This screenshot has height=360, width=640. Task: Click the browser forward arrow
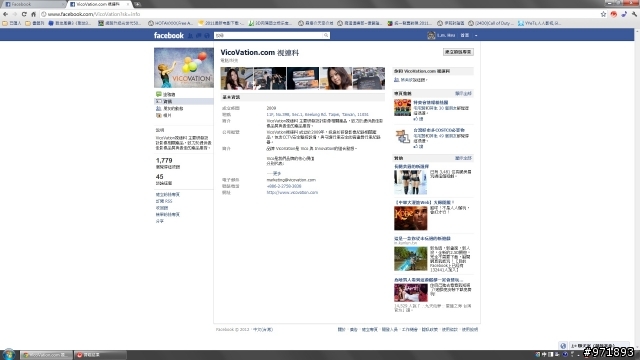pyautogui.click(x=15, y=14)
